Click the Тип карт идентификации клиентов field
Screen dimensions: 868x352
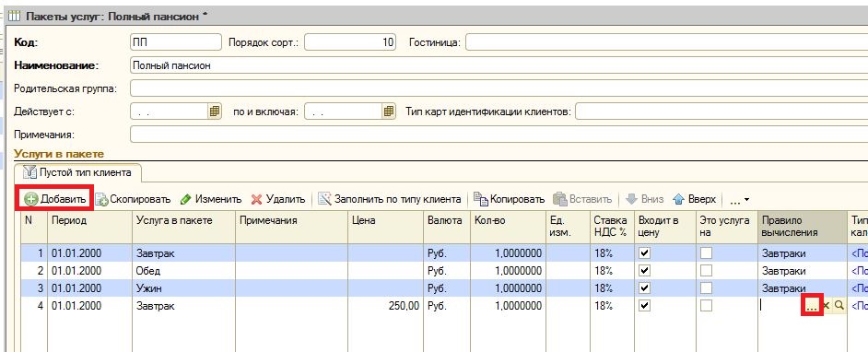(721, 111)
